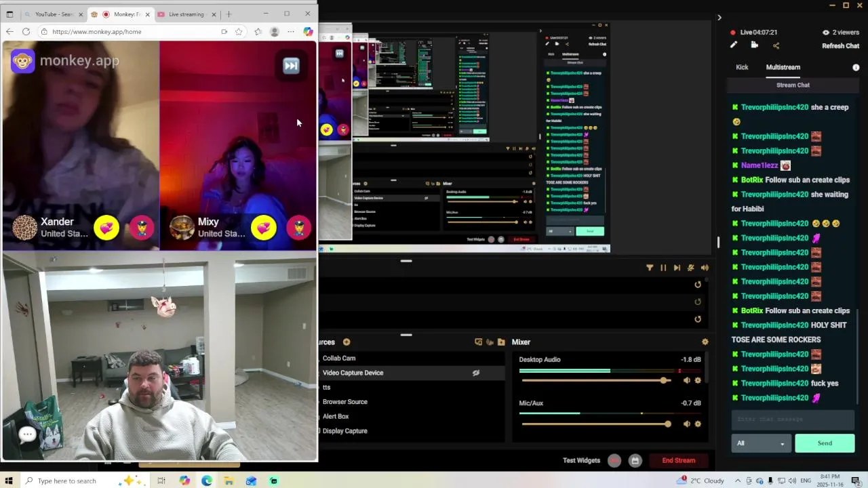Open chat info icon
Image resolution: width=868 pixels, height=488 pixels.
click(856, 67)
